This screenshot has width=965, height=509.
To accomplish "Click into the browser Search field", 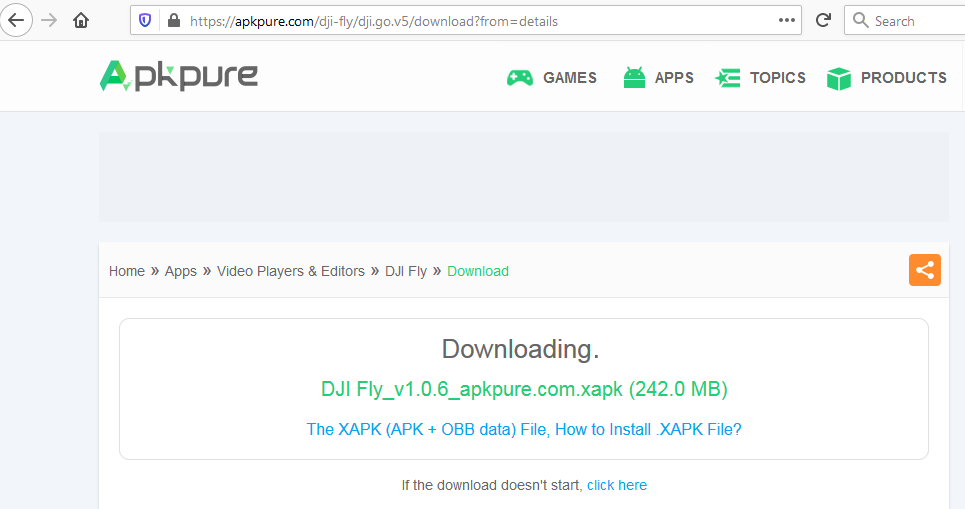I will click(x=904, y=20).
